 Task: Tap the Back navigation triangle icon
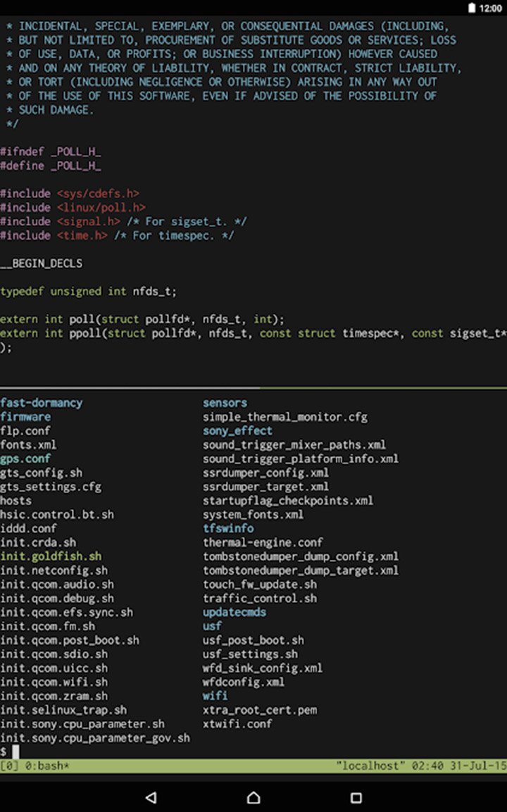tap(151, 797)
